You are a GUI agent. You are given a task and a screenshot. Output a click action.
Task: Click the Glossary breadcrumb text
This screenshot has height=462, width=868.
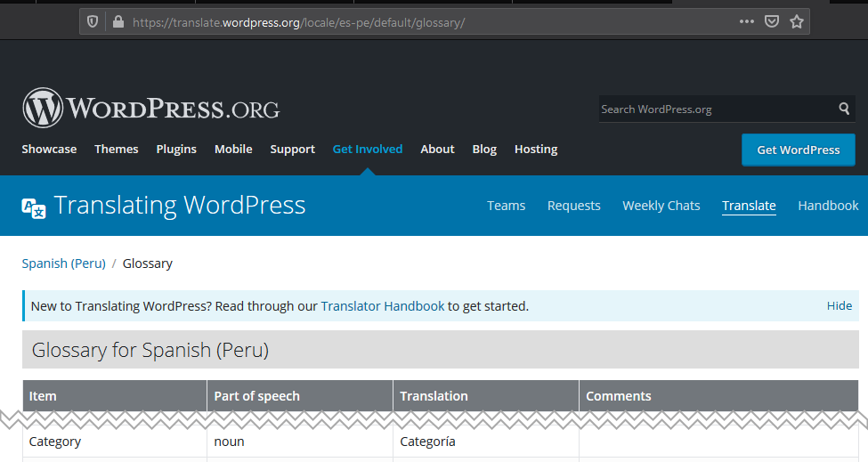pyautogui.click(x=147, y=263)
